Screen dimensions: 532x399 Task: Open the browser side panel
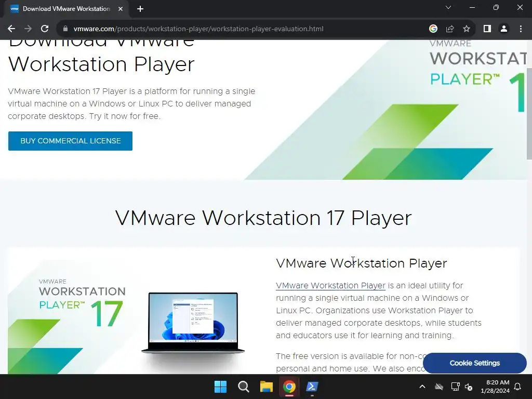[x=487, y=29]
